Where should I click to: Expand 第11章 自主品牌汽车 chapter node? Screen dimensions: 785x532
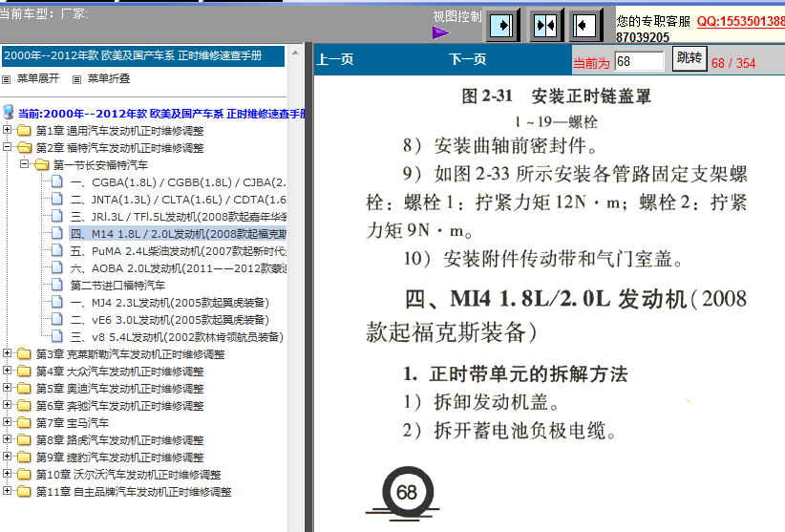point(8,492)
